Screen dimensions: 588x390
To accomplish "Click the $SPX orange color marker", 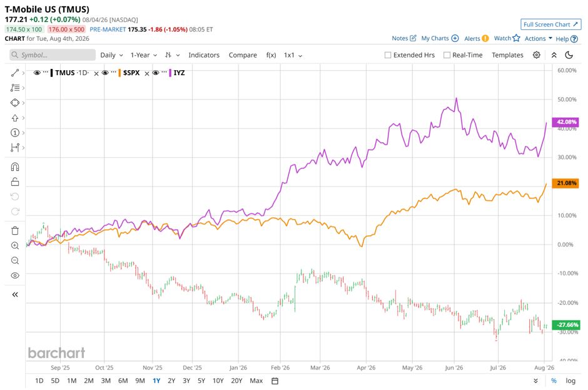I will point(119,73).
